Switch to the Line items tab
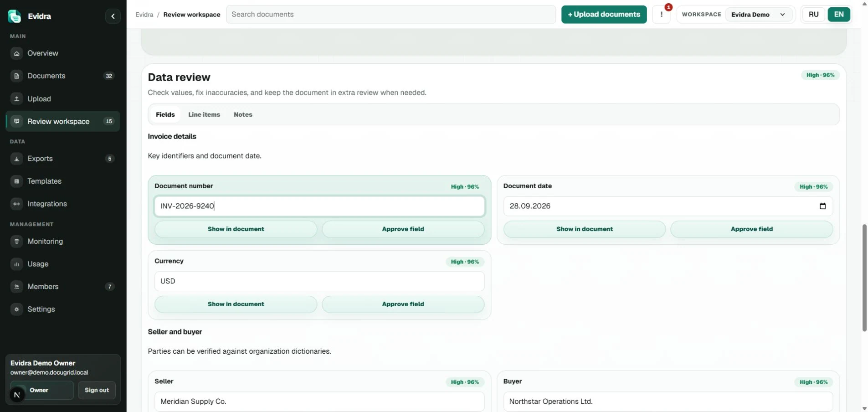Viewport: 868px width, 412px height. pyautogui.click(x=204, y=115)
